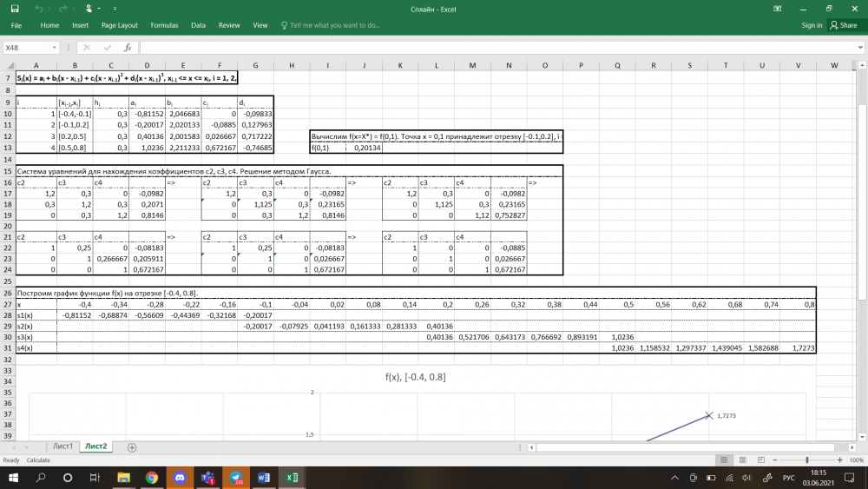
Task: Click the Tell me what you want to do box
Action: point(331,25)
